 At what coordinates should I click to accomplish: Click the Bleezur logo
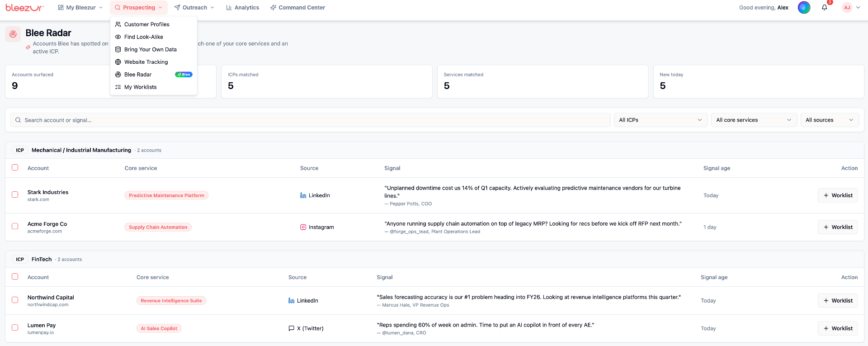(x=24, y=8)
